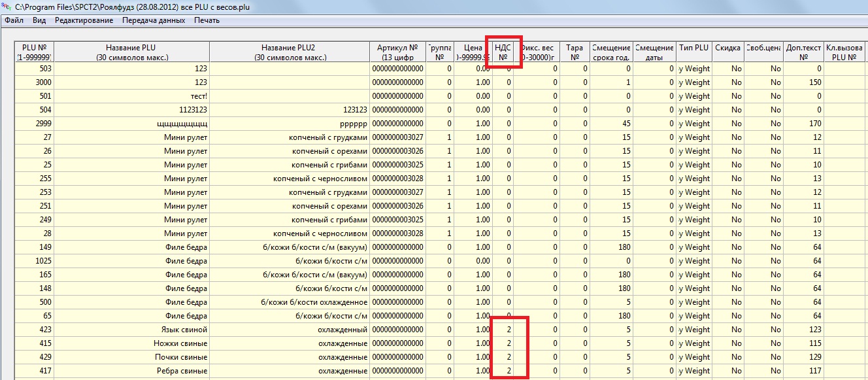
Task: Select the Язык свиной name cell
Action: [131, 330]
